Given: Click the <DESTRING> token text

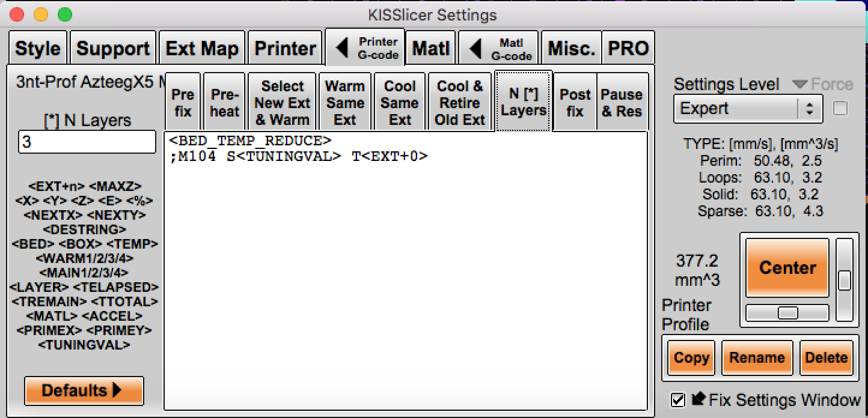Looking at the screenshot, I should (84, 229).
